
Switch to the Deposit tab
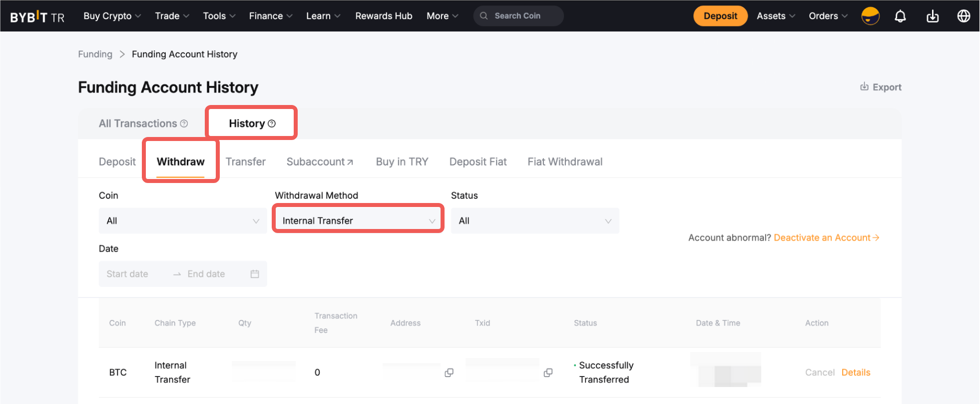click(117, 162)
